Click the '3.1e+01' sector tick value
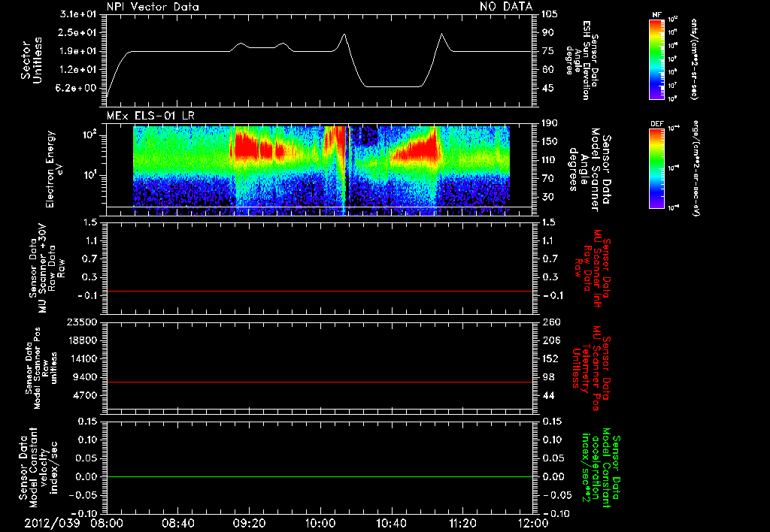The width and height of the screenshot is (770, 532). pos(77,14)
